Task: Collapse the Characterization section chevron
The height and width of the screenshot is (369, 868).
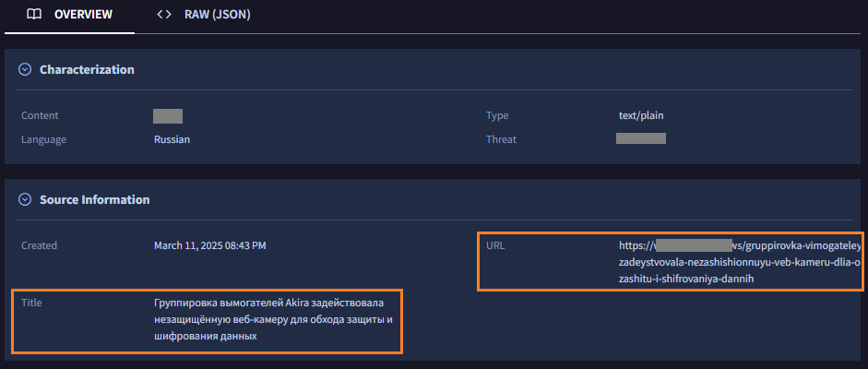Action: pyautogui.click(x=25, y=69)
